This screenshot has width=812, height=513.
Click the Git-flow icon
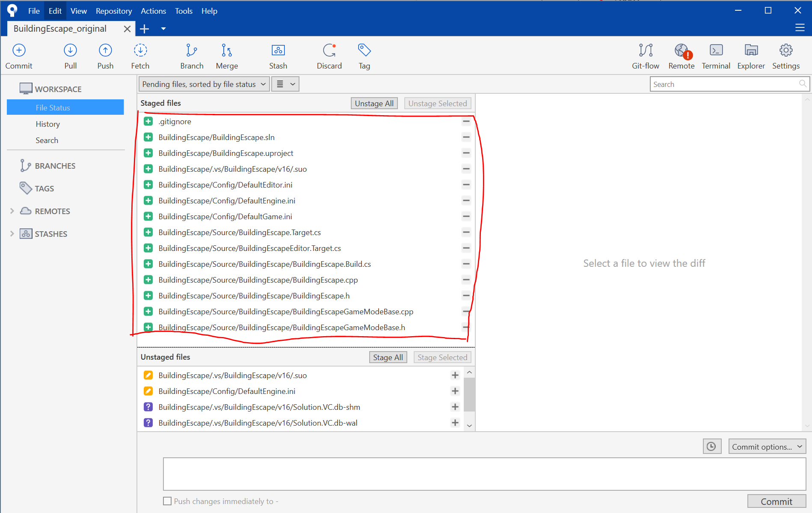tap(645, 56)
